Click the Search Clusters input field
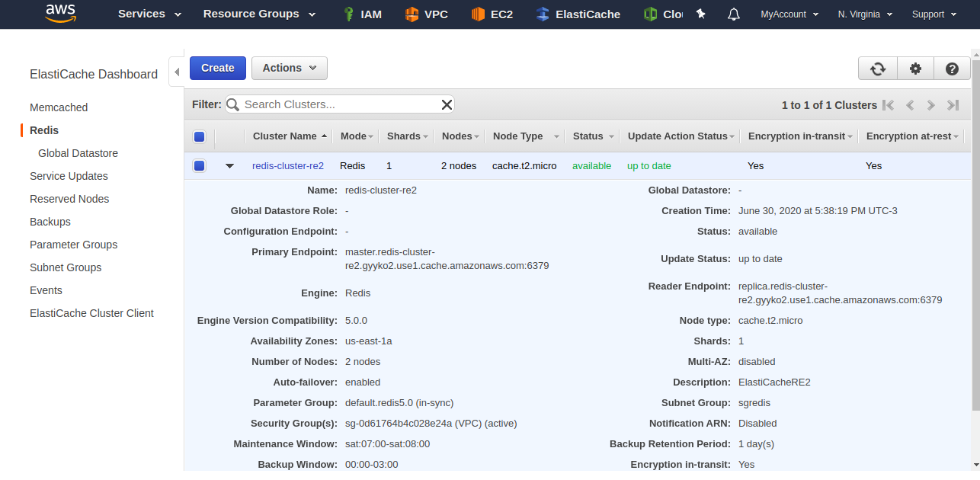The width and height of the screenshot is (980, 480). [x=341, y=104]
